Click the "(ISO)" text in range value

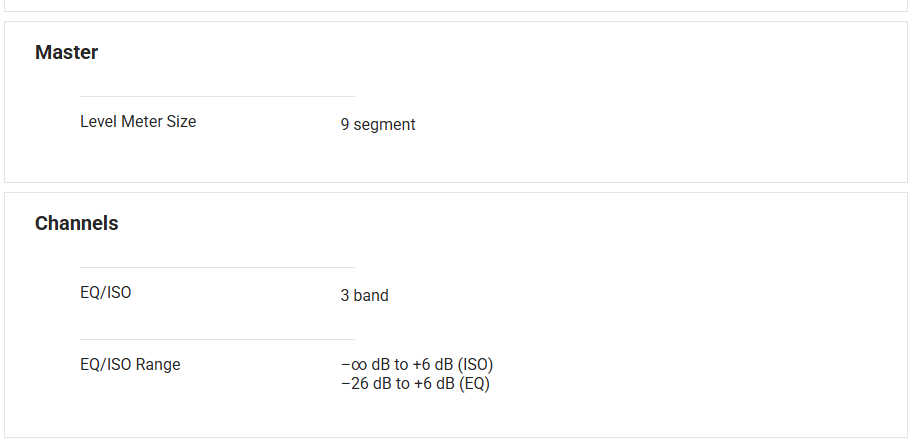(x=476, y=365)
